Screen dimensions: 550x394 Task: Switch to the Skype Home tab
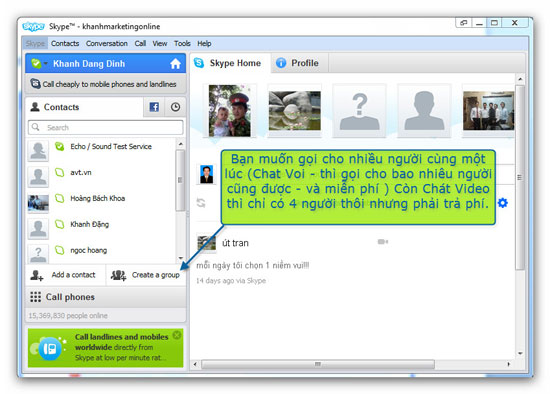(x=230, y=63)
